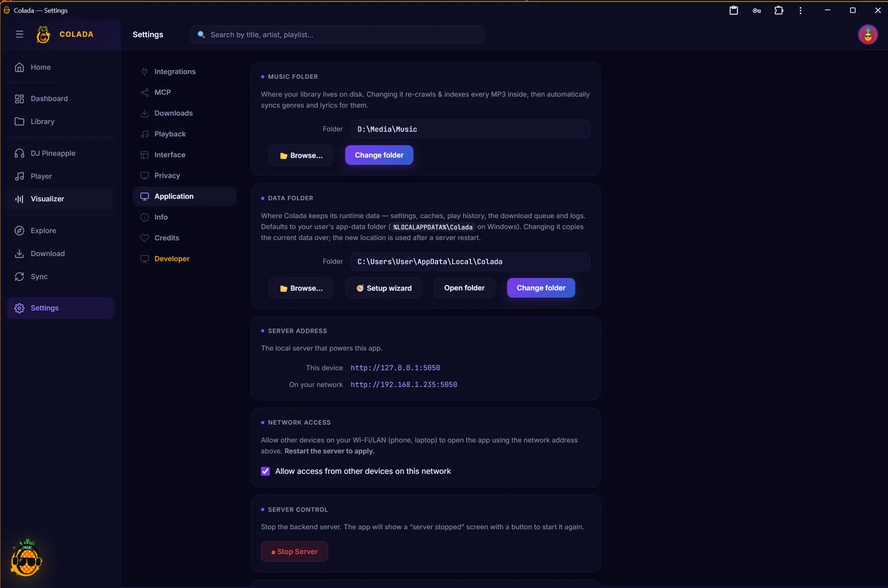Click the Settings page title
This screenshot has height=588, width=888.
point(148,35)
